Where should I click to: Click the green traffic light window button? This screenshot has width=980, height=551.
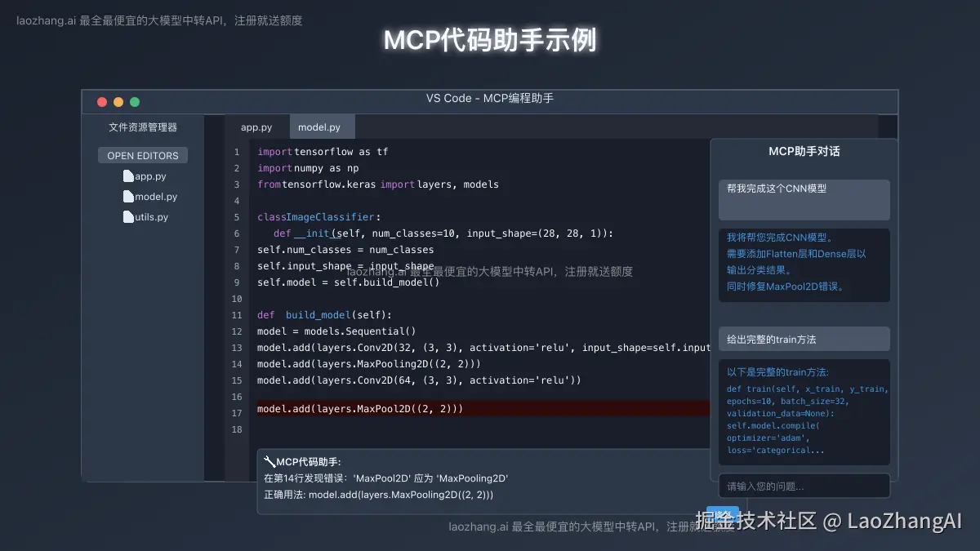pos(134,101)
